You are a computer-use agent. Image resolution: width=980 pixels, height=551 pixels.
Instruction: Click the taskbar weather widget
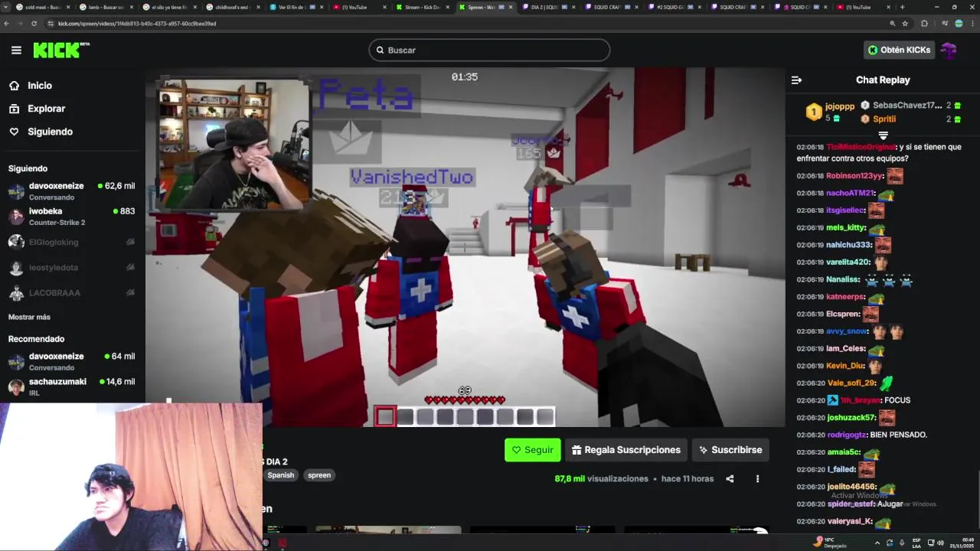831,543
